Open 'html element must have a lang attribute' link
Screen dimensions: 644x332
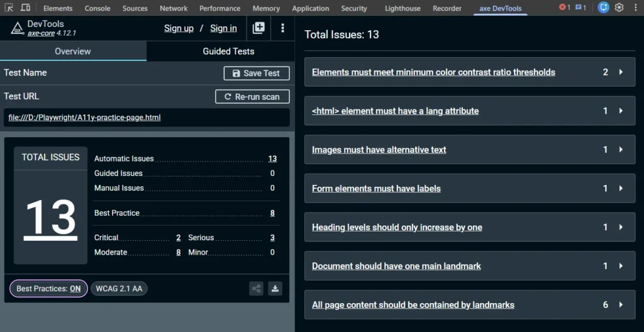395,111
